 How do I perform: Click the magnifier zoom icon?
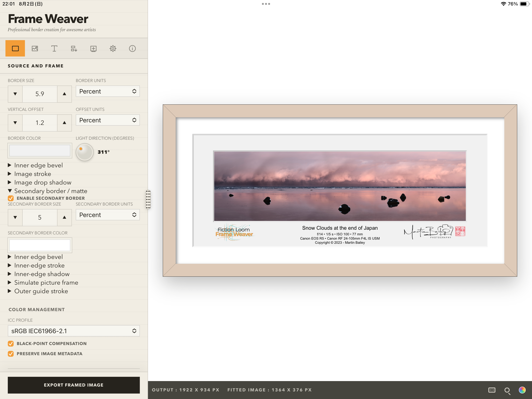pyautogui.click(x=507, y=391)
